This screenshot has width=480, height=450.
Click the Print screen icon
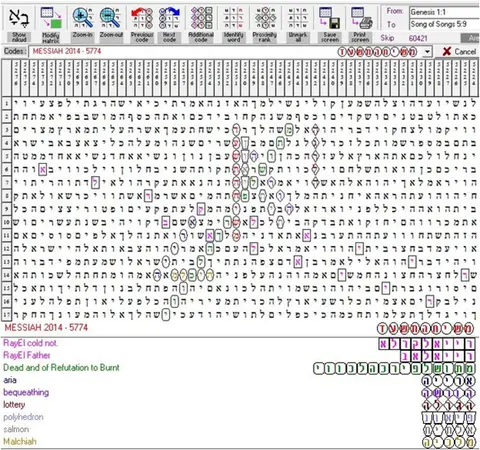coord(361,18)
